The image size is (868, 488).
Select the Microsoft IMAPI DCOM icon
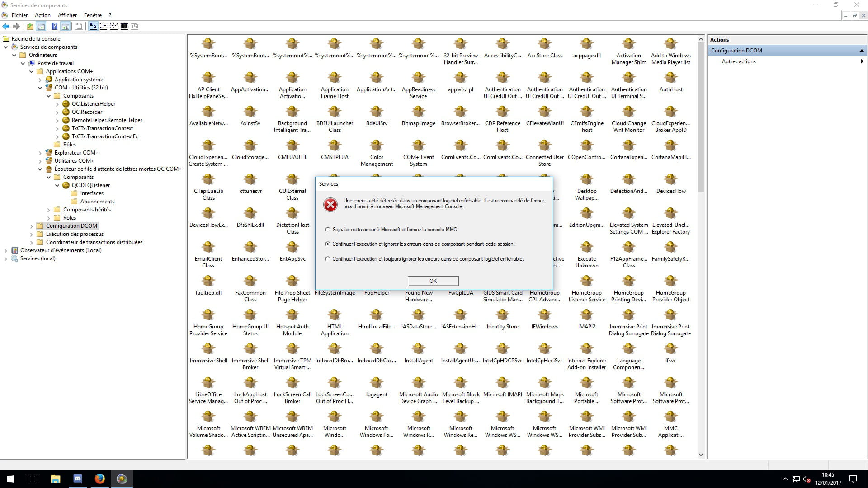(x=503, y=387)
